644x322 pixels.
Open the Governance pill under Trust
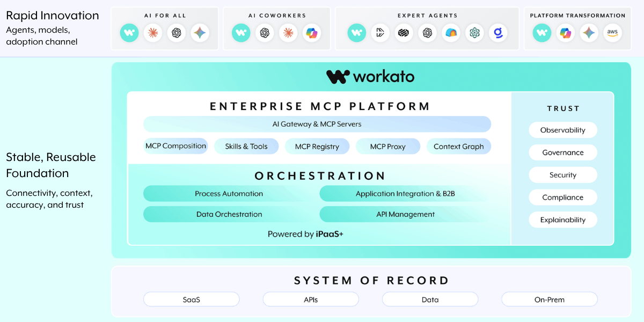(x=563, y=152)
